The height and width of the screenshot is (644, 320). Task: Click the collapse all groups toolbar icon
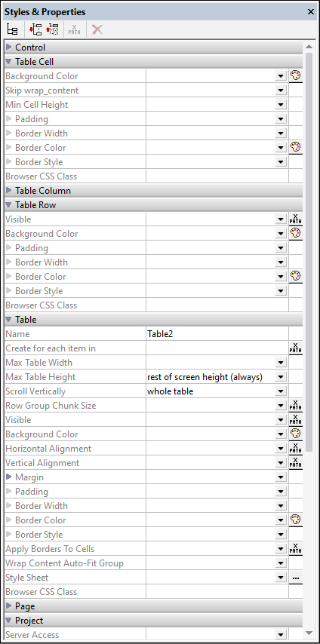(53, 30)
